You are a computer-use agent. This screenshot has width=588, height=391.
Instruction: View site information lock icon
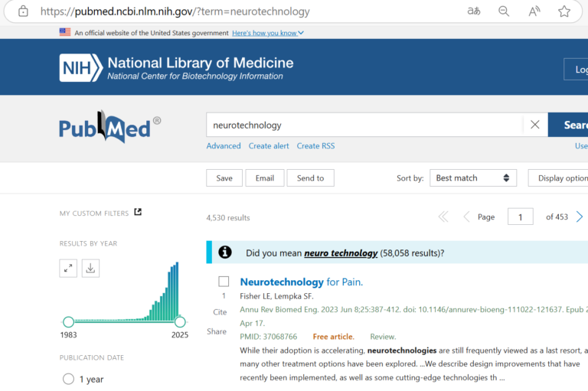click(23, 11)
